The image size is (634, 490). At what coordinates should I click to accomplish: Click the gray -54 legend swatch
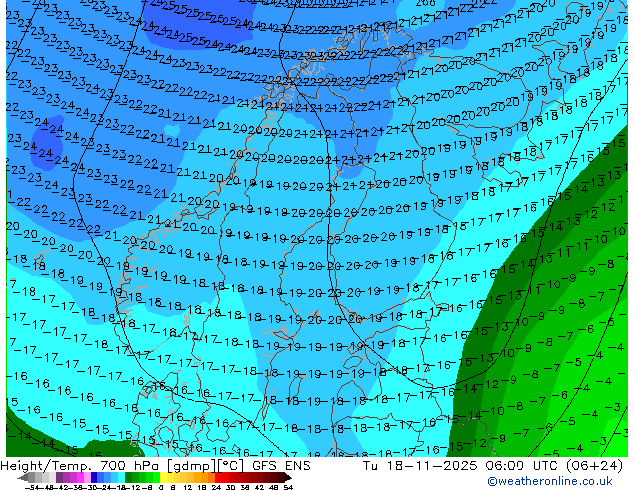[32, 477]
